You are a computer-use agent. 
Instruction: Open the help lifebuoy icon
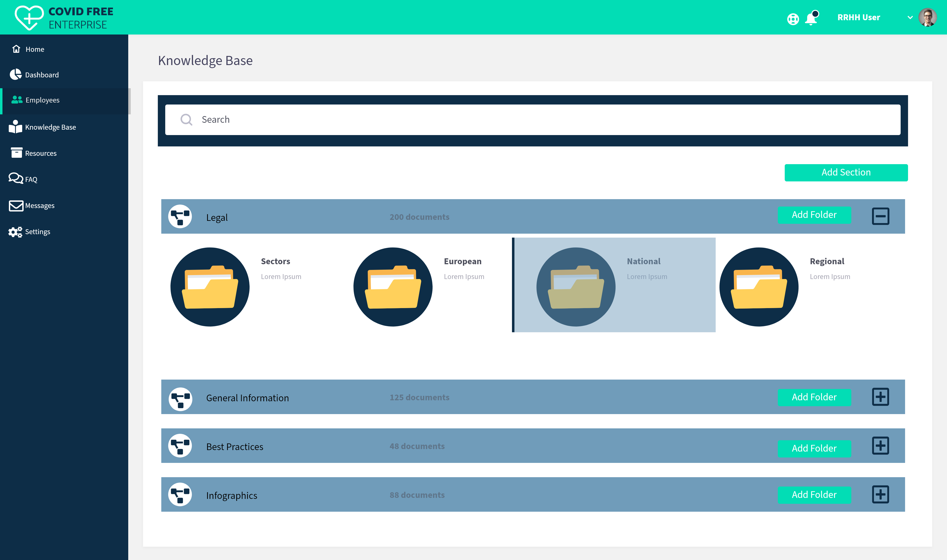[793, 19]
